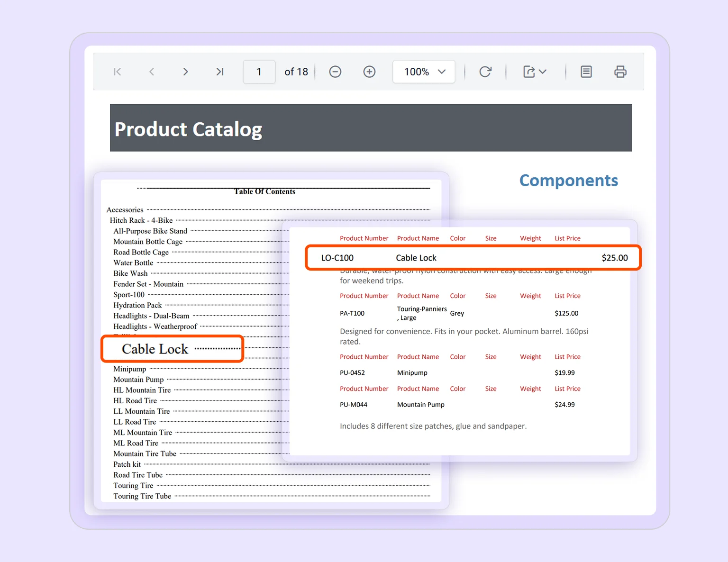Viewport: 728px width, 562px height.
Task: Jump to the last page
Action: tap(219, 72)
